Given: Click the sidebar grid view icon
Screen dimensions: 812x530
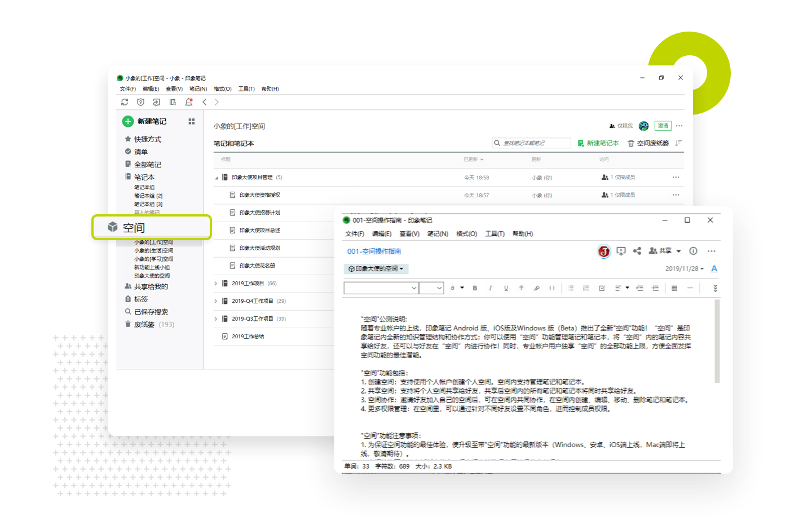Looking at the screenshot, I should click(x=192, y=121).
